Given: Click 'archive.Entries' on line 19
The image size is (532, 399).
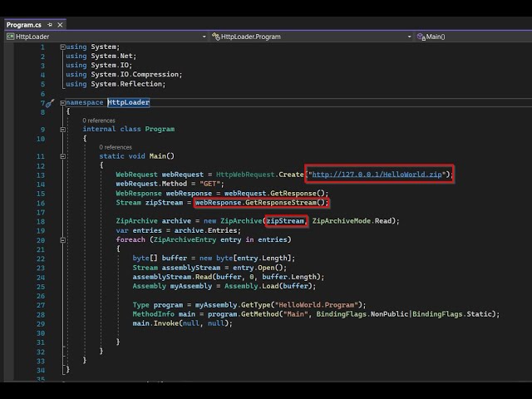Looking at the screenshot, I should click(205, 230).
